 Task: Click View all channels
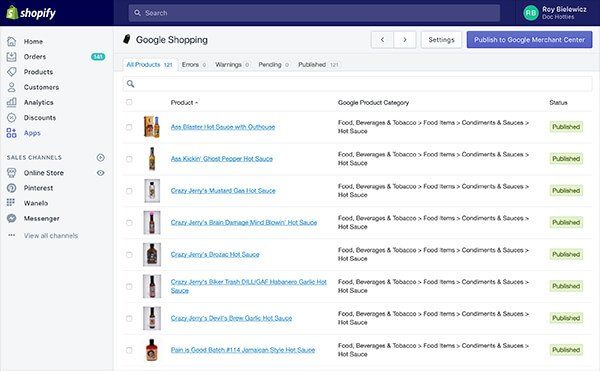pos(51,236)
